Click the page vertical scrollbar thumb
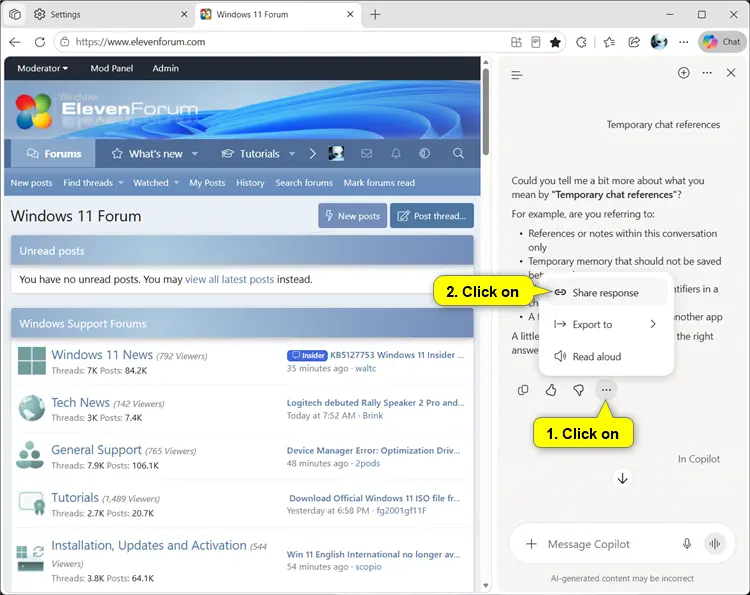The width and height of the screenshot is (750, 595). [x=485, y=111]
